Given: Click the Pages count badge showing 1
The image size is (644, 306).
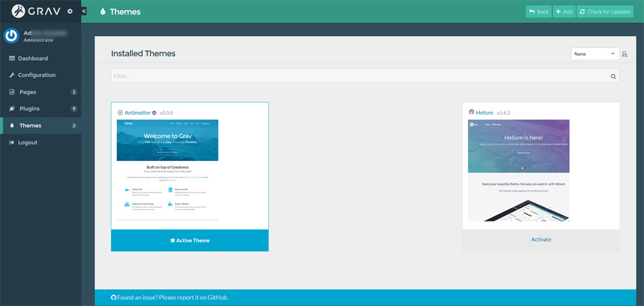Looking at the screenshot, I should (74, 92).
